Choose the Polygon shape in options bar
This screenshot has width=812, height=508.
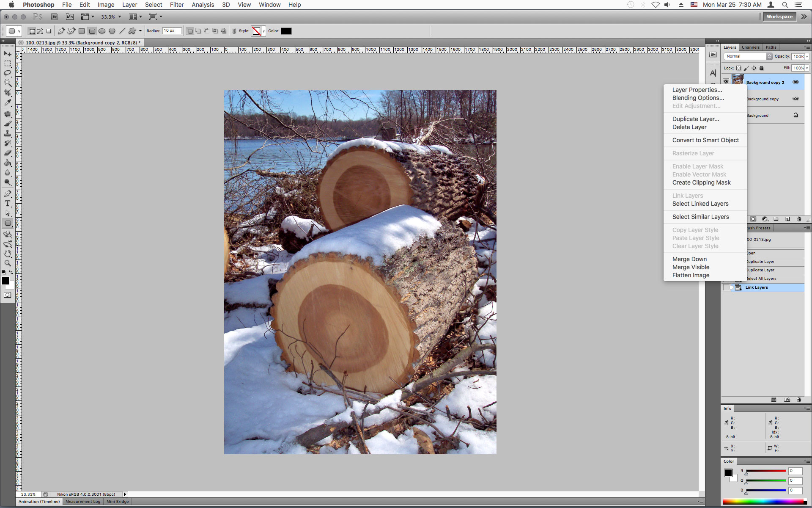click(112, 31)
